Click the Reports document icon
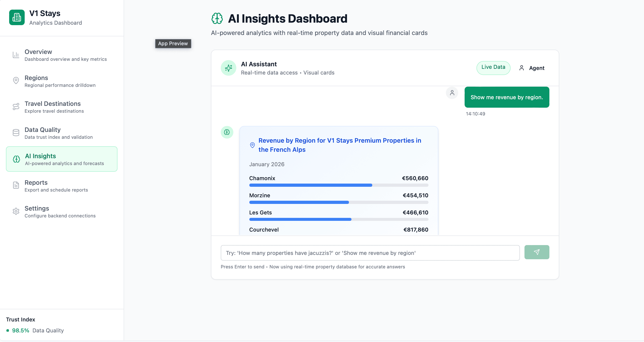 [x=16, y=185]
